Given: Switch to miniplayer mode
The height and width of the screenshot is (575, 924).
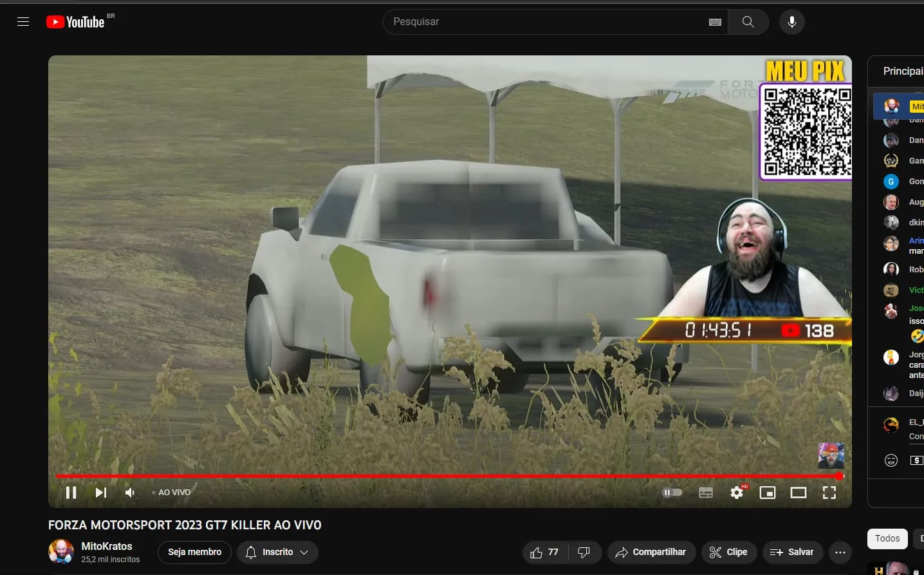Looking at the screenshot, I should point(768,493).
